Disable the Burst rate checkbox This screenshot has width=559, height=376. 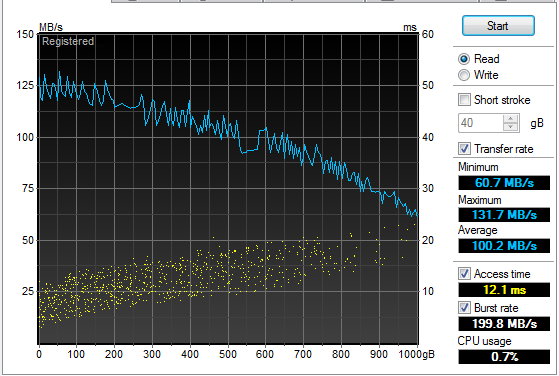464,308
